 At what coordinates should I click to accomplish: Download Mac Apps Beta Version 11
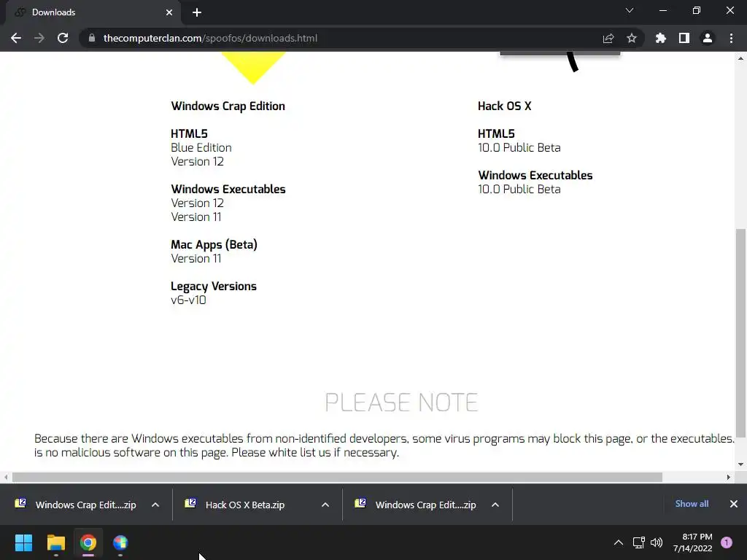click(x=196, y=258)
